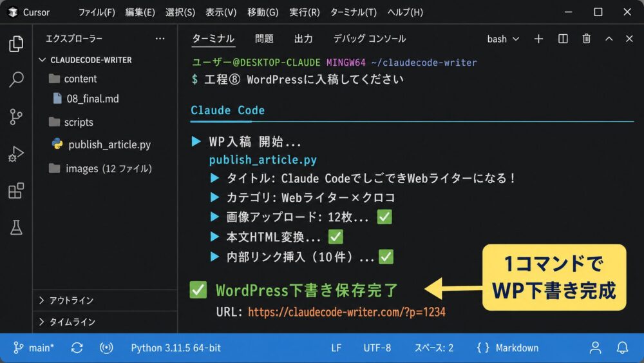Viewport: 644px width, 363px height.
Task: Open the 移動(G) menu
Action: pyautogui.click(x=263, y=12)
